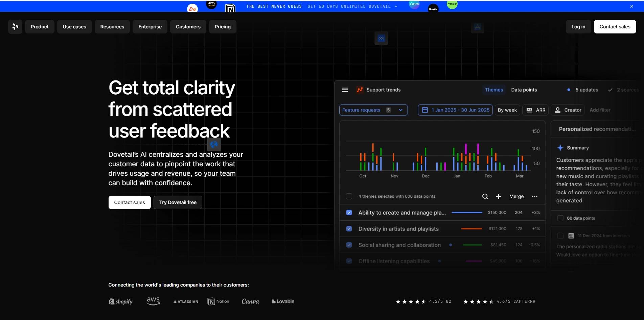Toggle 'Diversity in artists and playlists' checkbox
644x320 pixels.
tap(349, 229)
